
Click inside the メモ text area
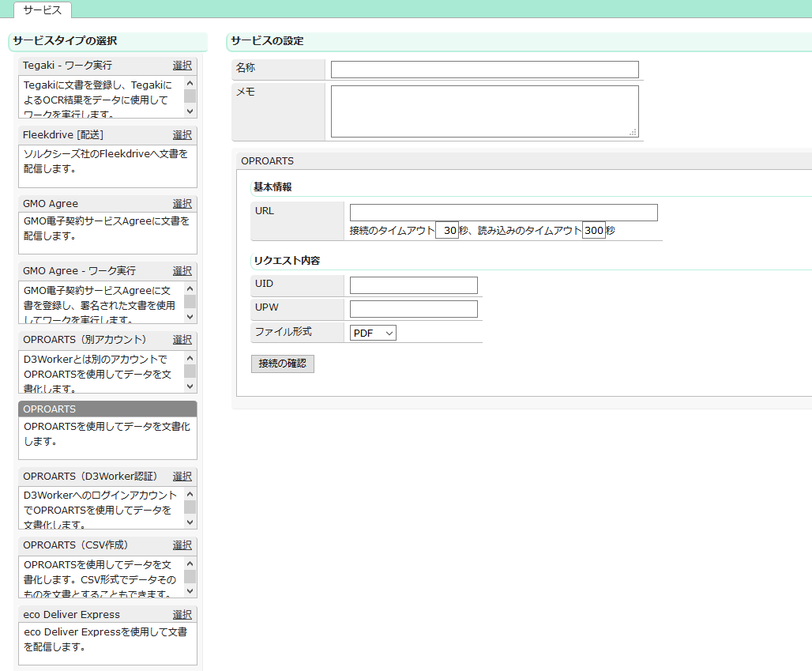(484, 111)
